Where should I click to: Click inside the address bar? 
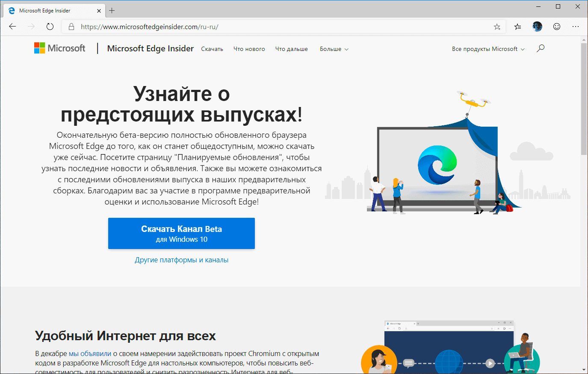coord(257,26)
